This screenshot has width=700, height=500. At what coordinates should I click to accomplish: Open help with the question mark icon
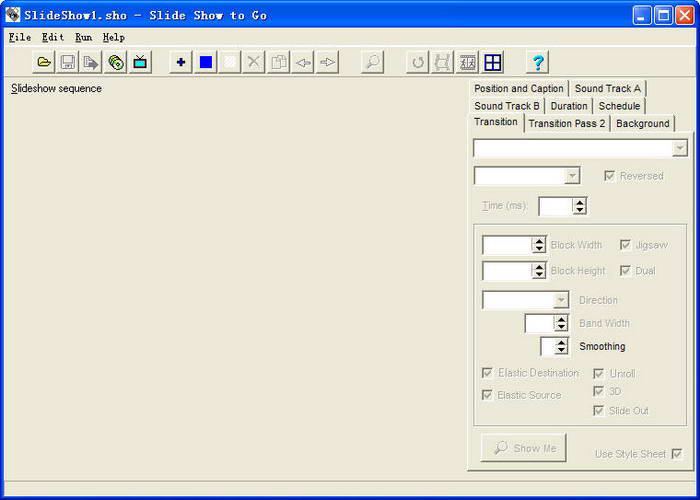coord(538,62)
